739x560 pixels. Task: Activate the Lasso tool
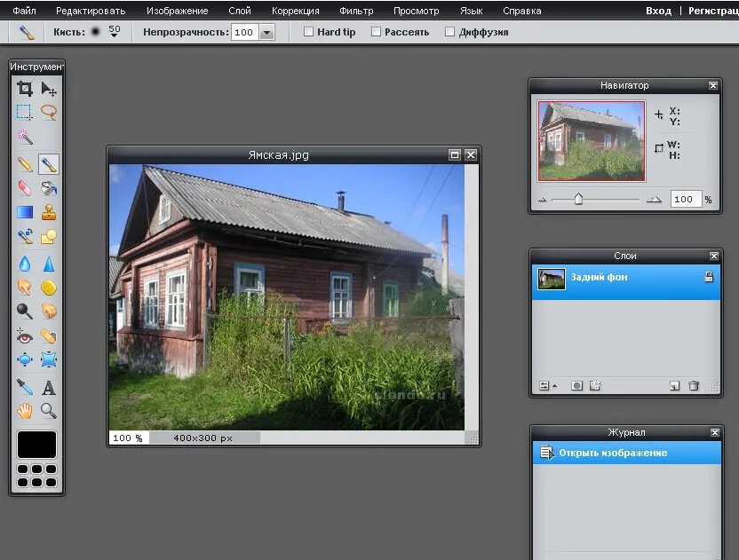[x=49, y=112]
